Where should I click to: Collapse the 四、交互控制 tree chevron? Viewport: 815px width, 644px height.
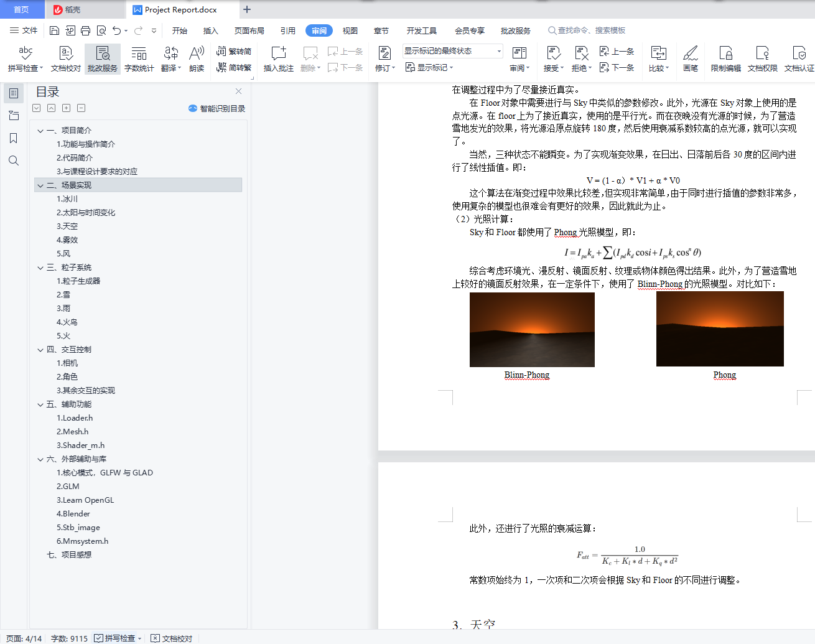tap(40, 350)
